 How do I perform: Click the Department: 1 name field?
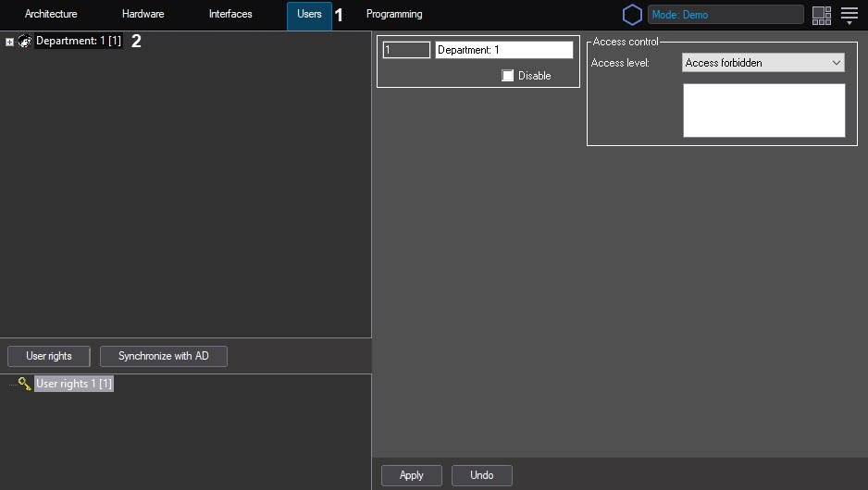503,50
